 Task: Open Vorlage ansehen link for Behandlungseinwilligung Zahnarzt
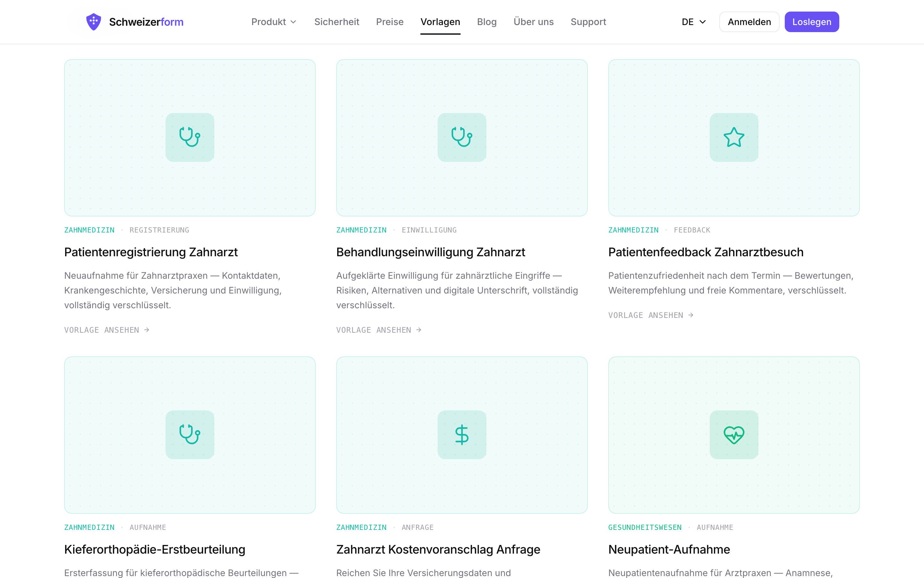pos(379,330)
